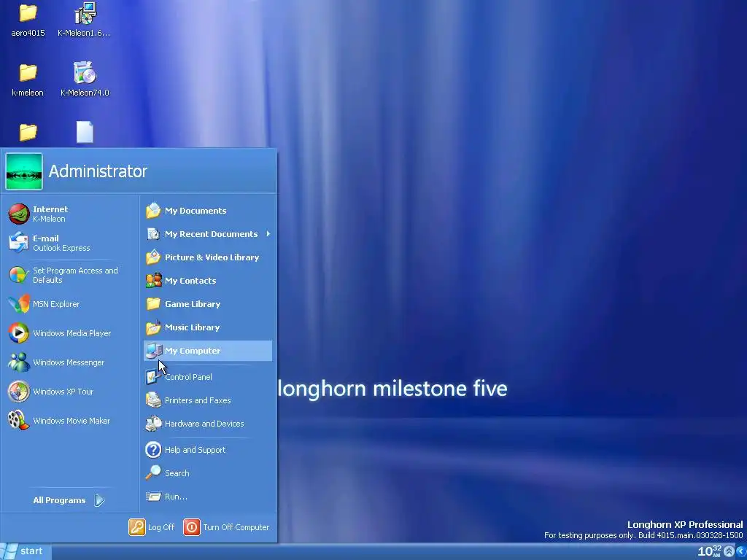
Task: Expand the My Recent Documents submenu arrow
Action: coord(268,234)
